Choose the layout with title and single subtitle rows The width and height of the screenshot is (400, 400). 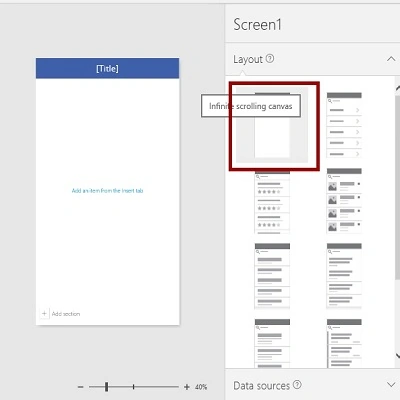[272, 276]
